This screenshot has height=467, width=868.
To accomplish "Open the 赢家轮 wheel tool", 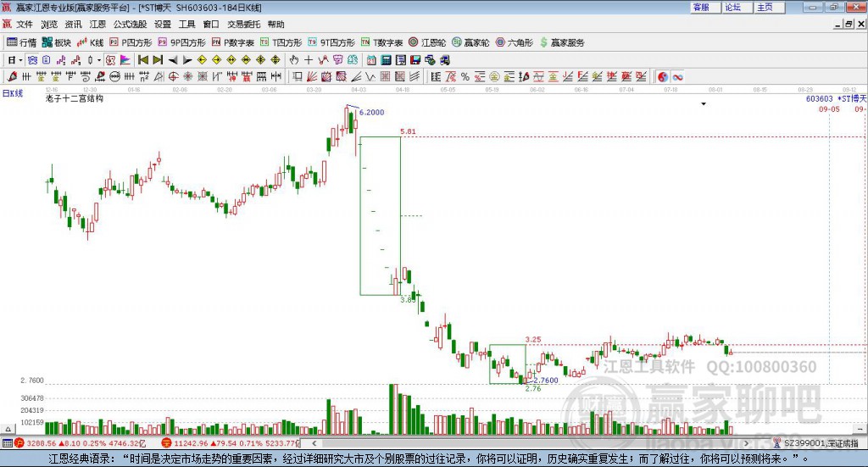I will [470, 42].
